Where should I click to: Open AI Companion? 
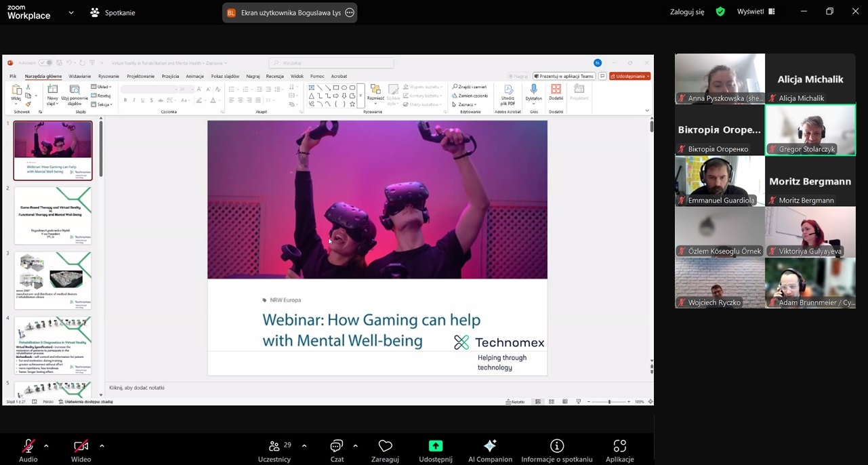click(x=490, y=447)
